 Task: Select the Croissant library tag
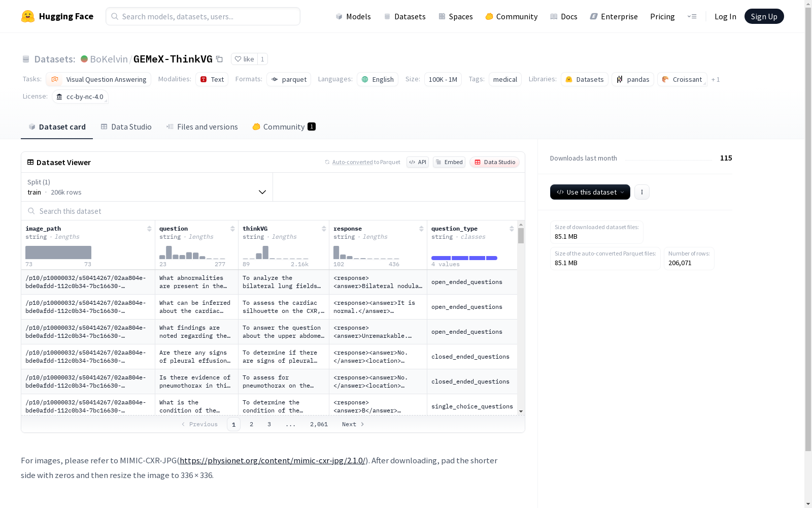(682, 79)
